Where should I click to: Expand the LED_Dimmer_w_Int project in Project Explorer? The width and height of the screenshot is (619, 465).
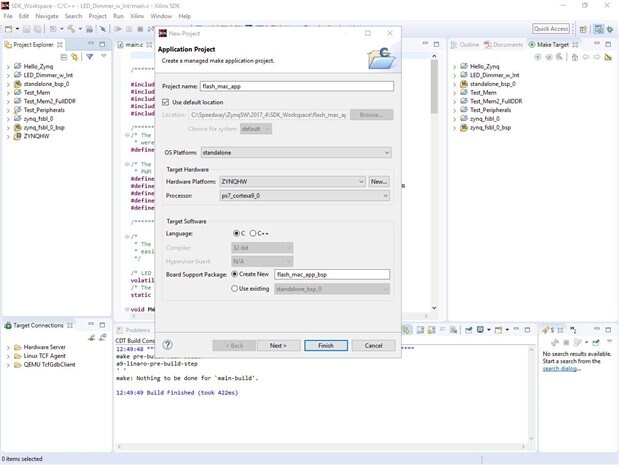pyautogui.click(x=7, y=75)
